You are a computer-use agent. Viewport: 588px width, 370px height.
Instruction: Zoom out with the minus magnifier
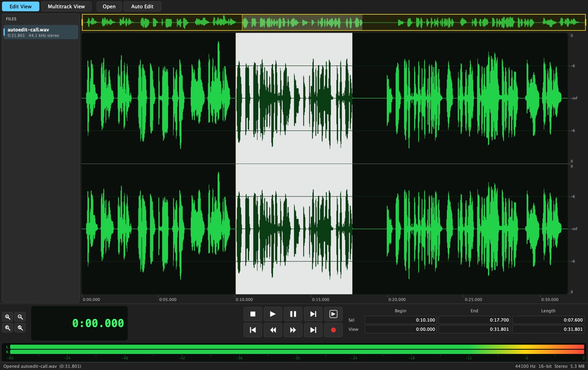(x=20, y=317)
